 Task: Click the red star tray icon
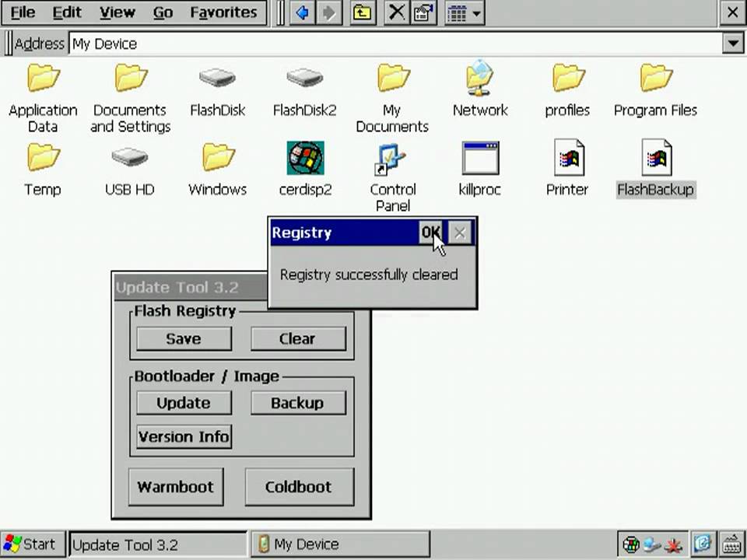[x=673, y=544]
